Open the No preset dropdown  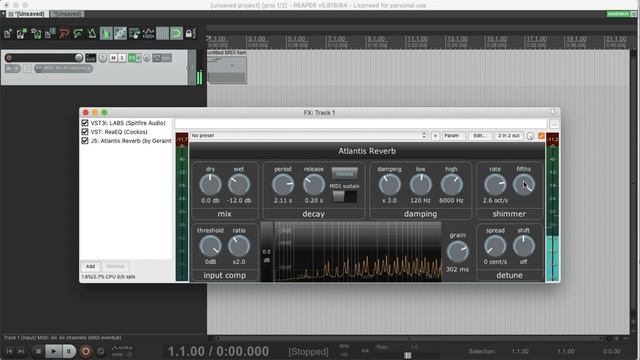pos(309,136)
